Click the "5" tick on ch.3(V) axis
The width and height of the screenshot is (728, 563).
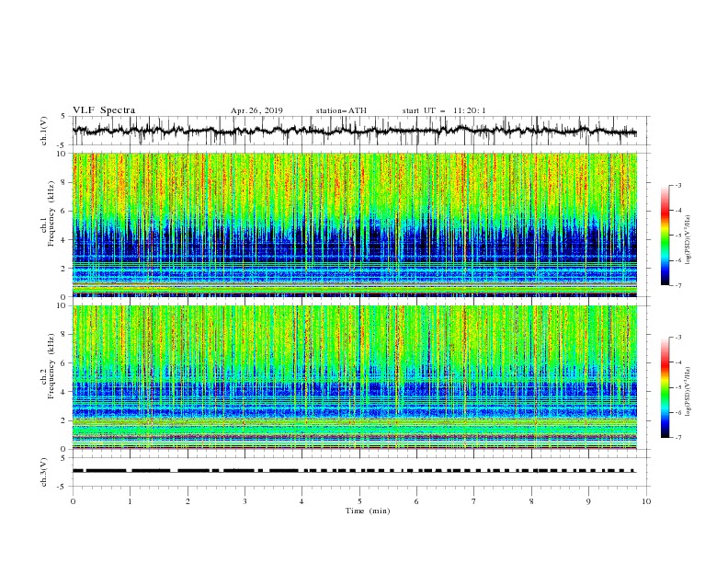pyautogui.click(x=63, y=457)
